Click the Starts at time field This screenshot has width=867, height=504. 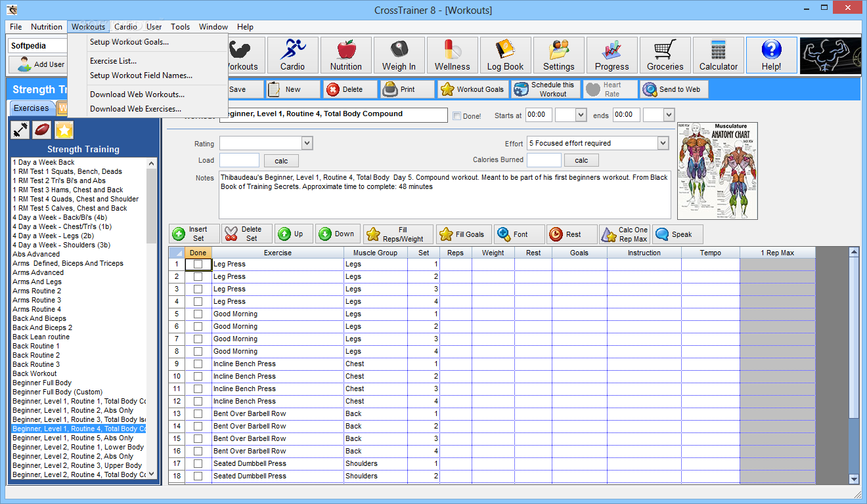539,115
